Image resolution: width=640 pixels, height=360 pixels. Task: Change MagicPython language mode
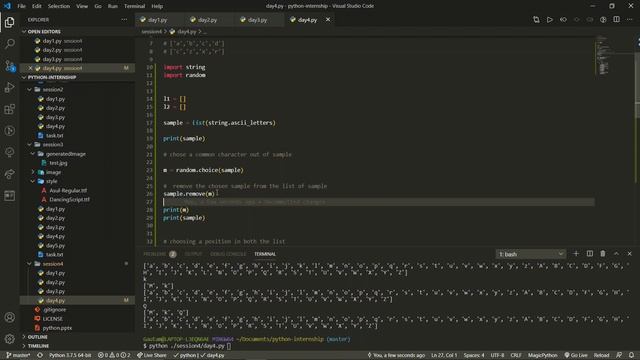point(542,355)
